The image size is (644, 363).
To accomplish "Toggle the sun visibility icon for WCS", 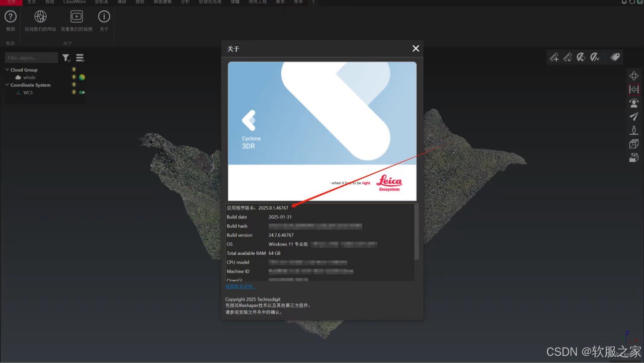I will (x=74, y=92).
